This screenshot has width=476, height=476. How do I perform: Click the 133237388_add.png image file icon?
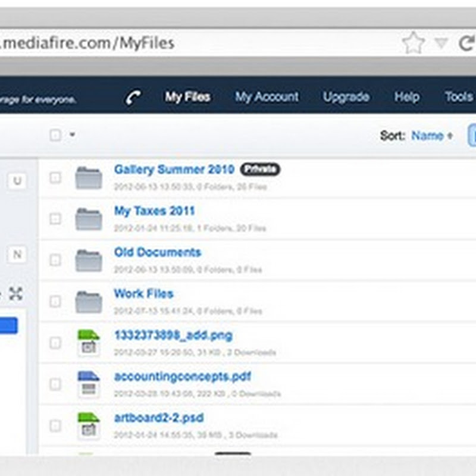point(89,343)
